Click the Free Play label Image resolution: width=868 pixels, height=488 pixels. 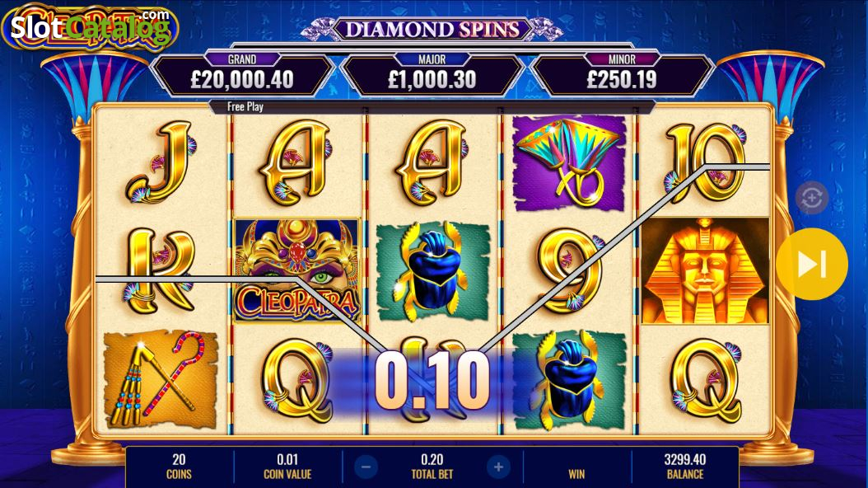[x=245, y=107]
